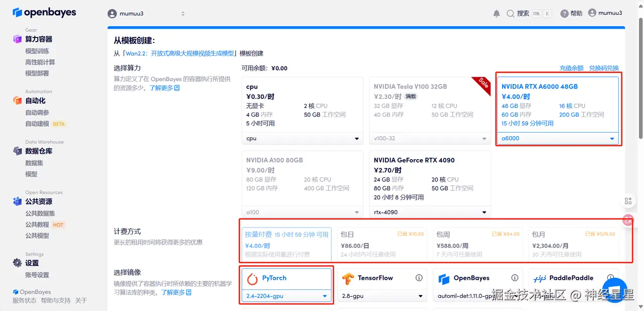Click the pink translate floating icon
This screenshot has width=644, height=311.
click(x=628, y=220)
